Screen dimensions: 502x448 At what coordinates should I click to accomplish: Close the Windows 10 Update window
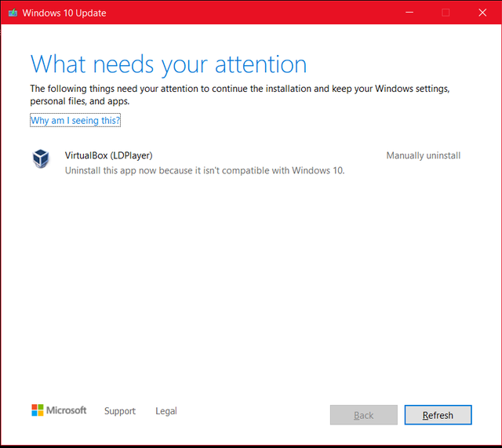[x=482, y=13]
